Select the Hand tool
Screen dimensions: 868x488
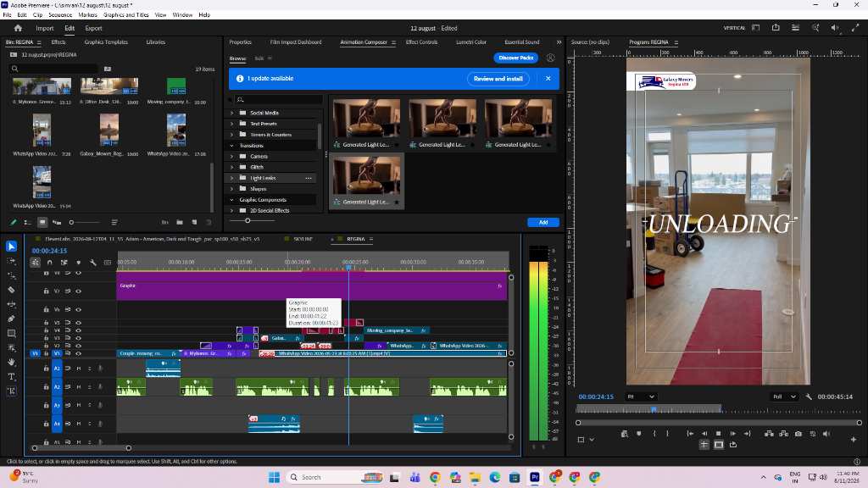pyautogui.click(x=11, y=363)
